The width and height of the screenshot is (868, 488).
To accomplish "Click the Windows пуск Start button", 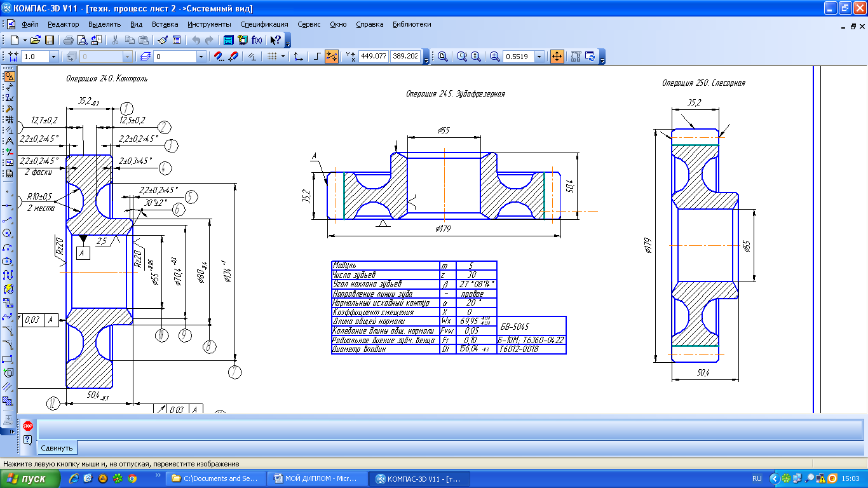I will point(30,478).
